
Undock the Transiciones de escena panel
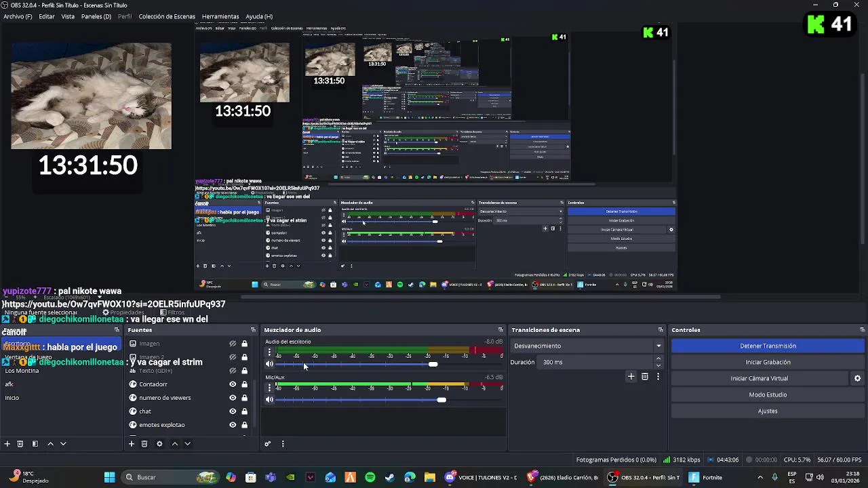point(660,330)
